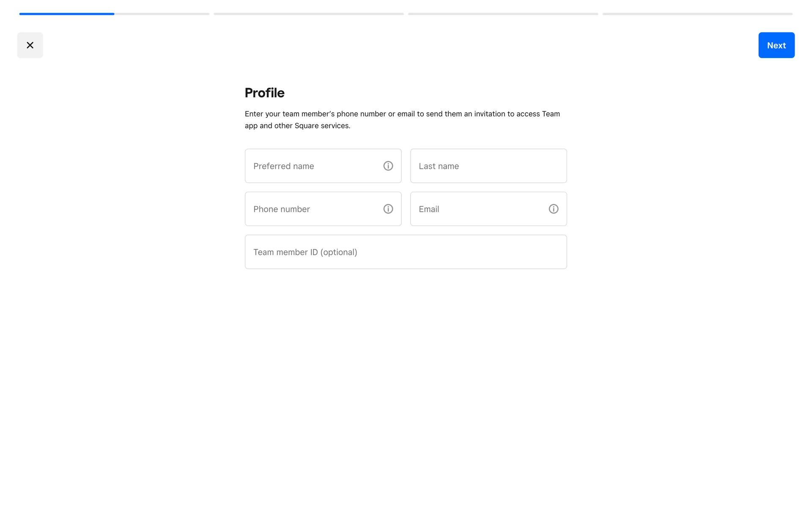Click the fourth progress bar segment
The image size is (812, 508).
coord(697,14)
